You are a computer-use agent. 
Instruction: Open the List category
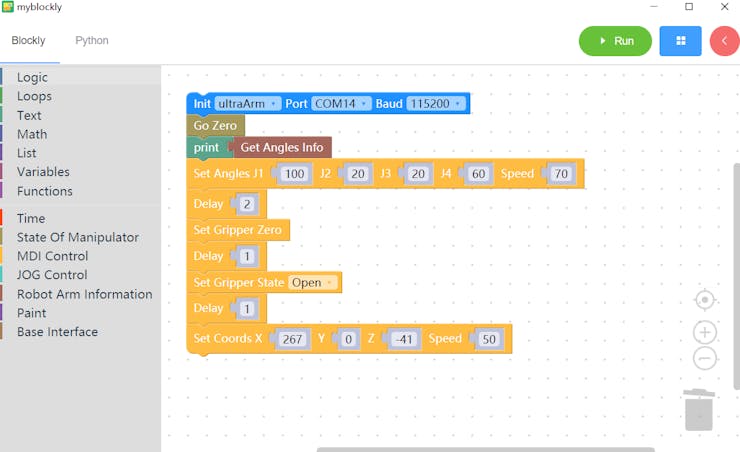80,153
